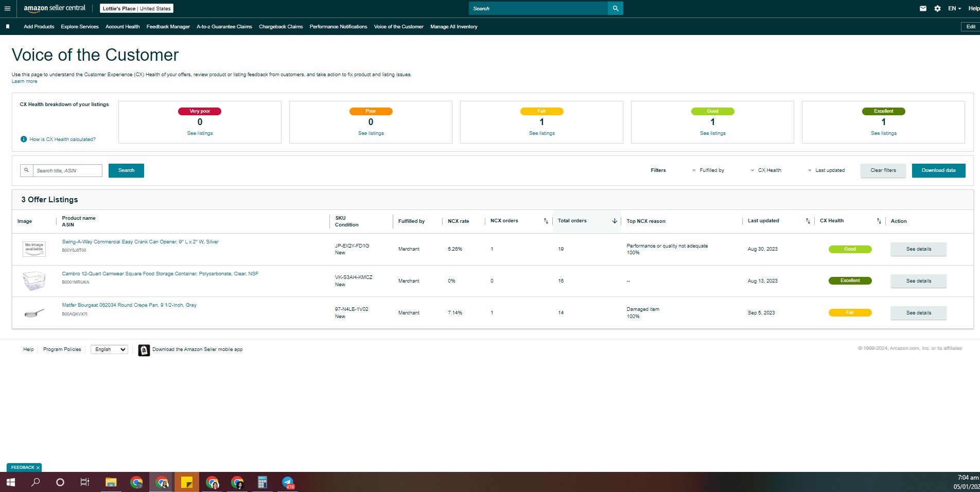Click the top bar search magnifier button
The width and height of the screenshot is (980, 492).
pos(616,8)
